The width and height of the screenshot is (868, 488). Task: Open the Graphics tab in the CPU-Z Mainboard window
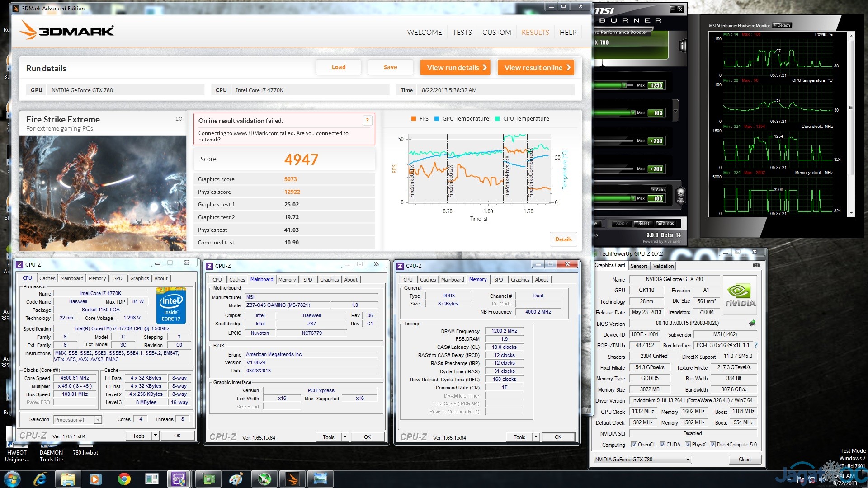click(329, 280)
